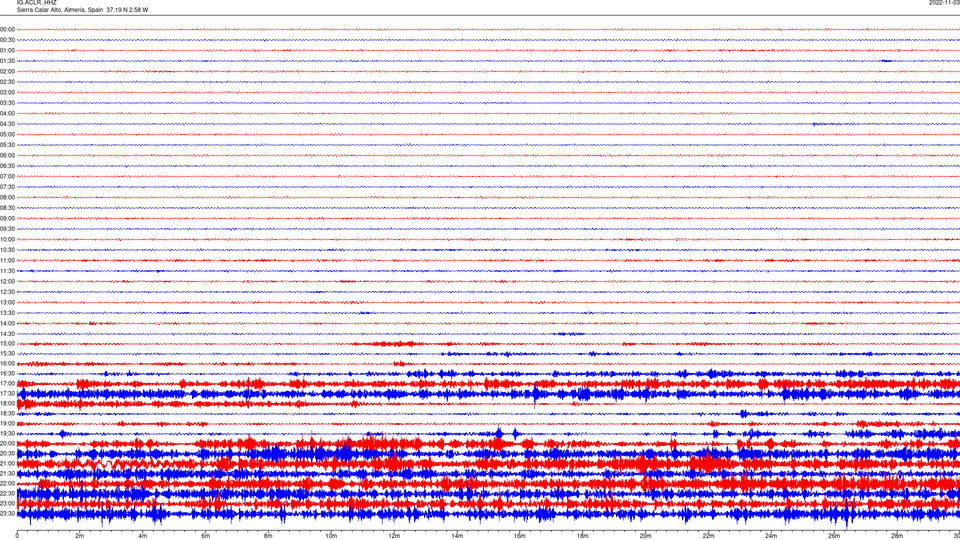Click the 2m tick label on time axis

(80, 536)
